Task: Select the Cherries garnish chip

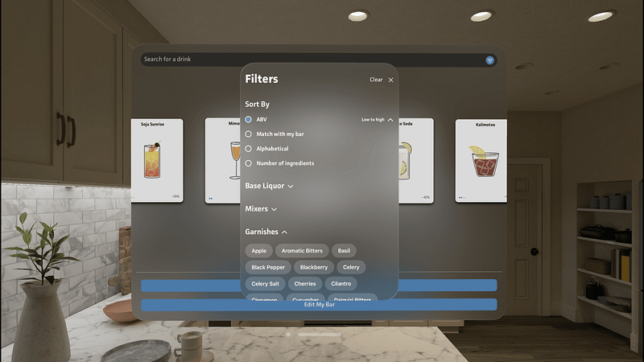Action: [305, 284]
